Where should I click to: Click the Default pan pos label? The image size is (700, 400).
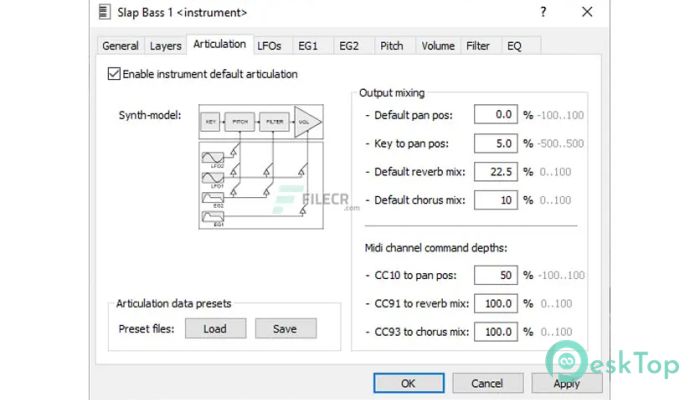(x=413, y=115)
